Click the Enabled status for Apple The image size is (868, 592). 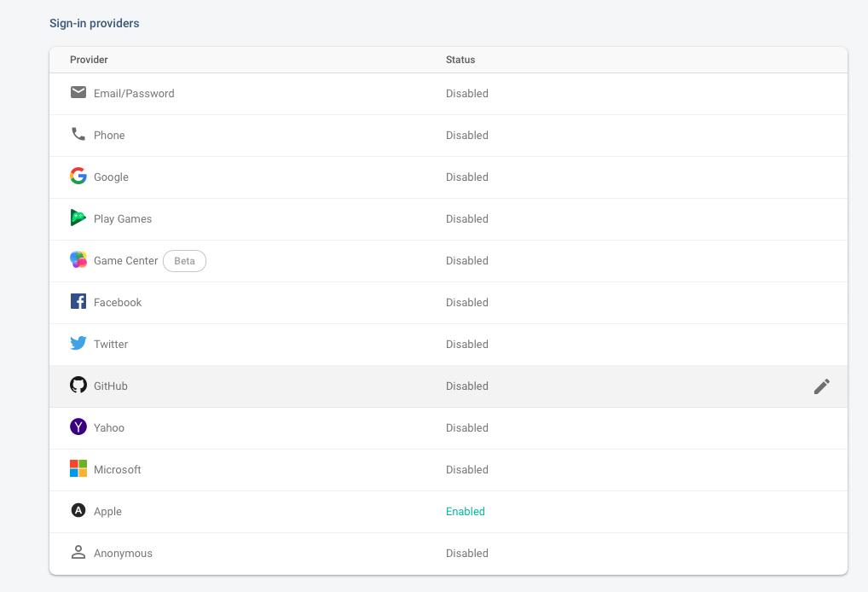pos(465,512)
